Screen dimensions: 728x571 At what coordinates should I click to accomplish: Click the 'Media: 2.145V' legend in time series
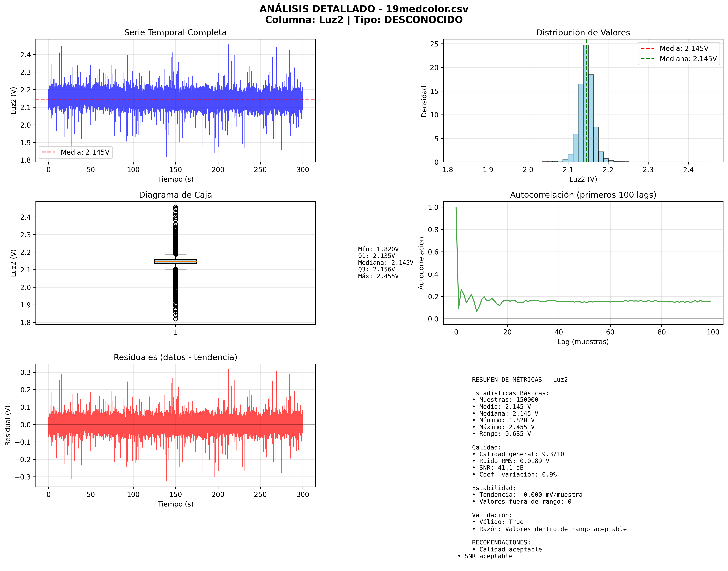76,152
